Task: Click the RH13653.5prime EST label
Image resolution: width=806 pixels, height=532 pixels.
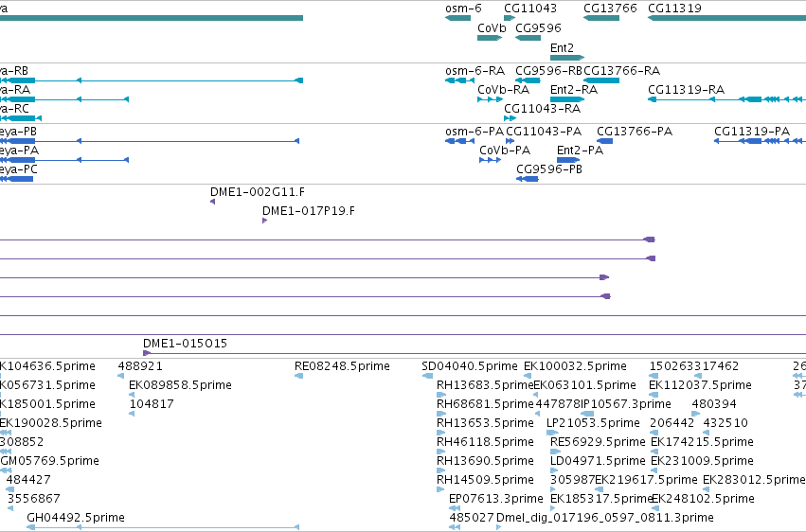Action: tap(485, 423)
